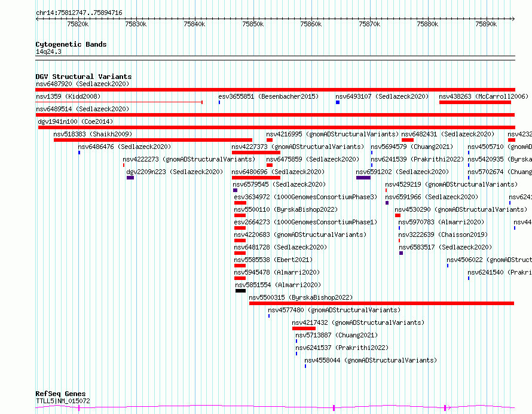Select the dgv2209n223 (Sedlazeck2020) label

point(175,172)
